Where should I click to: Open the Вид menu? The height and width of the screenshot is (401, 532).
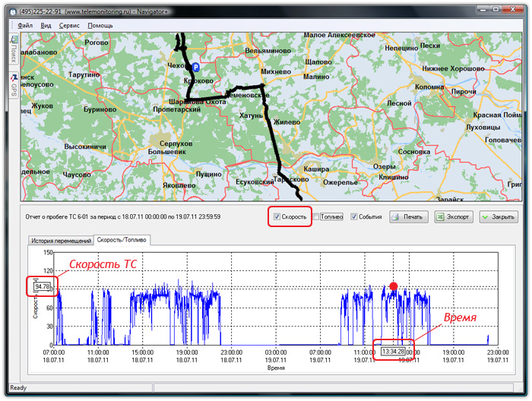coord(46,26)
